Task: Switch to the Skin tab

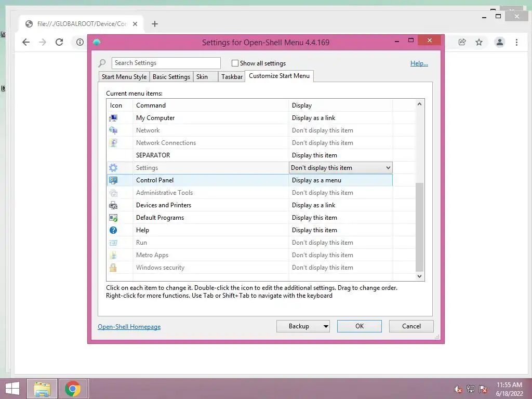Action: (x=205, y=77)
